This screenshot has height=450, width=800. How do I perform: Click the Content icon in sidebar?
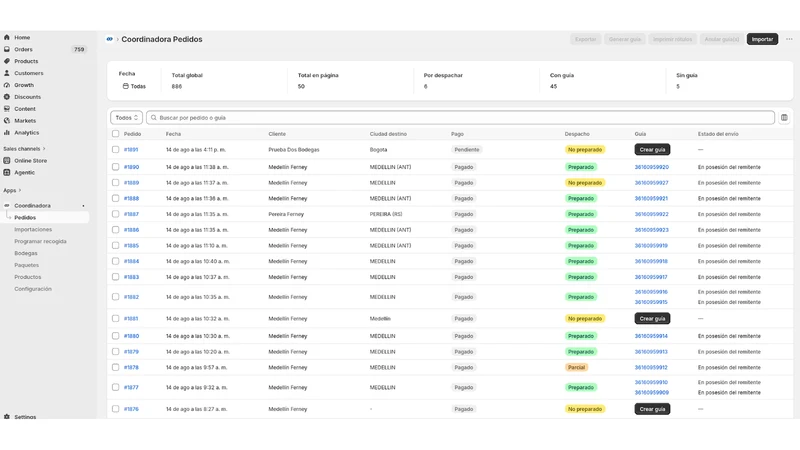7,109
